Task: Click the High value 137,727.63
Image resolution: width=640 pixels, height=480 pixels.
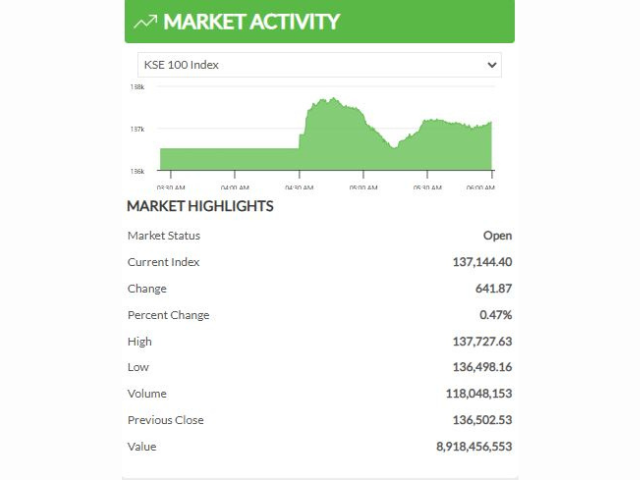Action: pos(482,341)
